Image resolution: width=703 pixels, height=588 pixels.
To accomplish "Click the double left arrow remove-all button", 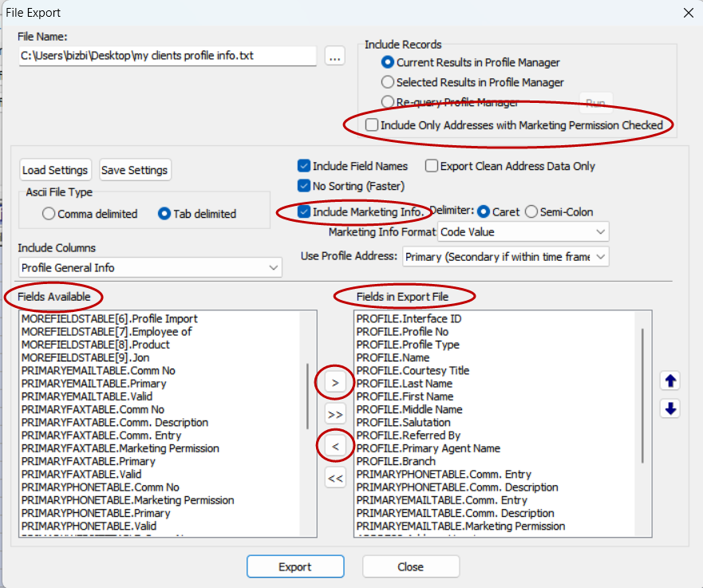I will (x=335, y=479).
